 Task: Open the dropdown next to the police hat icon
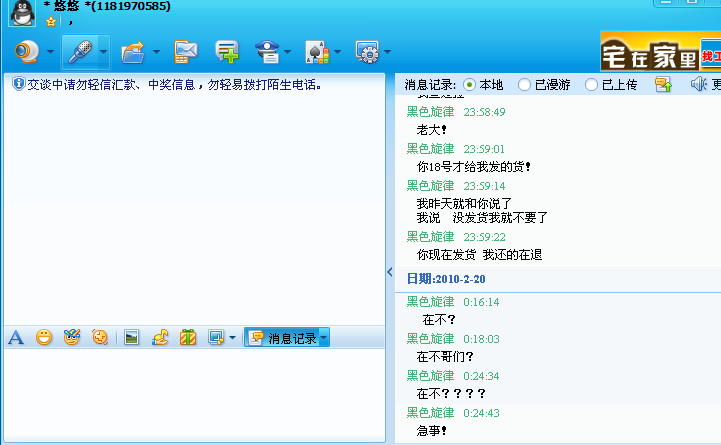pos(288,51)
